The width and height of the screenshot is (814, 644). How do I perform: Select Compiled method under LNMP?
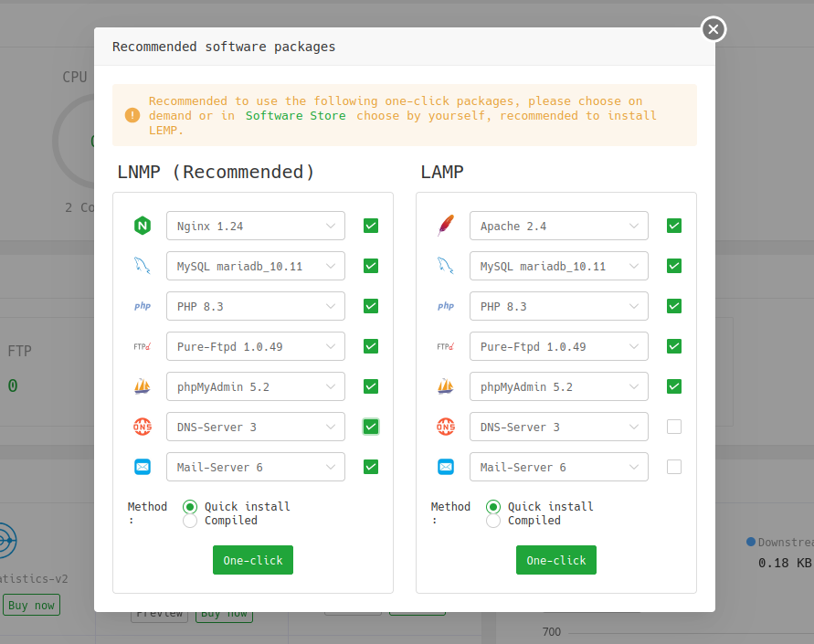tap(190, 521)
